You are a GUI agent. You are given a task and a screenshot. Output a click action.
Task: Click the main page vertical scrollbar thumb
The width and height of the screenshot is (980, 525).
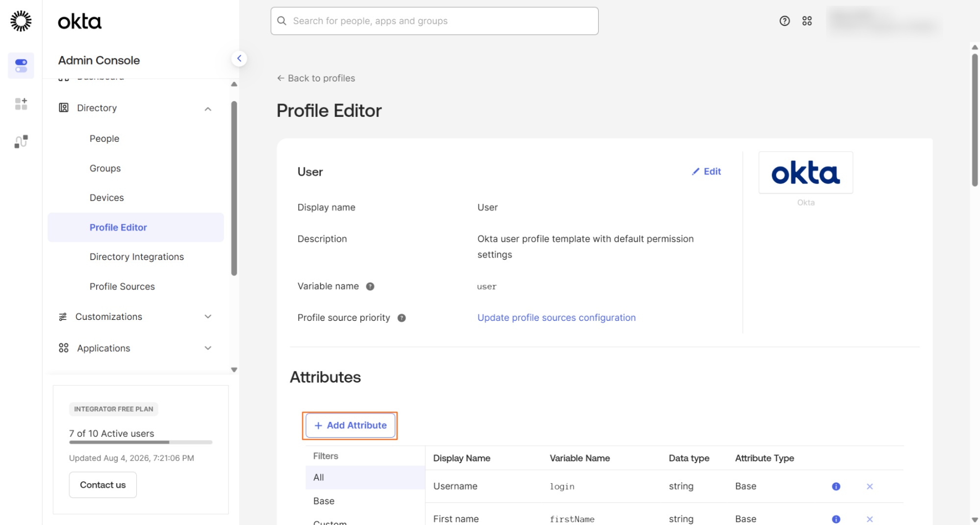975,119
